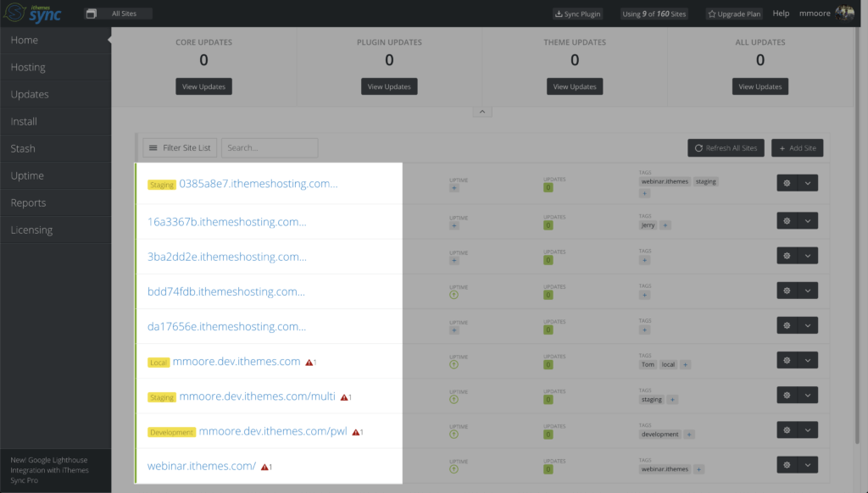Click the Search sites field
The width and height of the screenshot is (868, 493).
[x=270, y=147]
